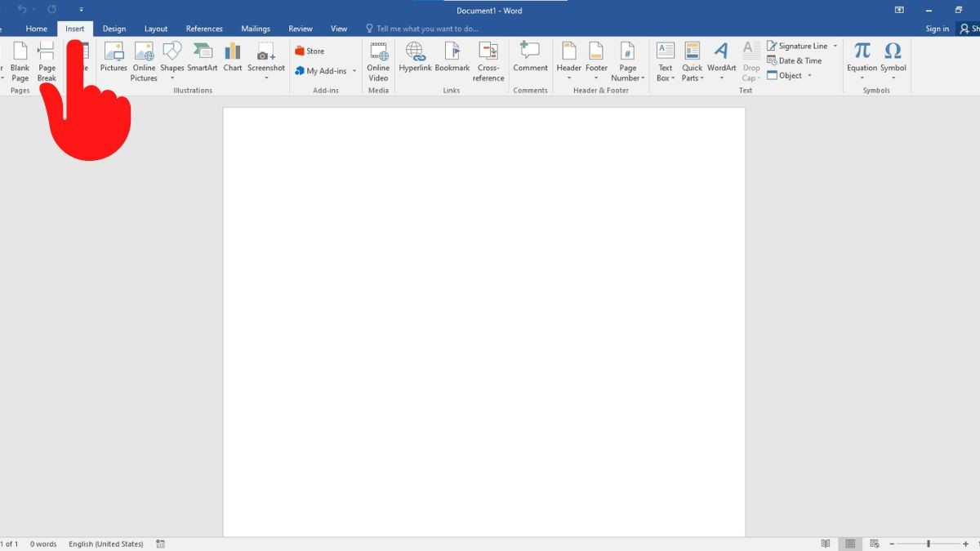Click 'English (United States)' language indicator
Viewport: 980px width, 551px height.
click(106, 544)
